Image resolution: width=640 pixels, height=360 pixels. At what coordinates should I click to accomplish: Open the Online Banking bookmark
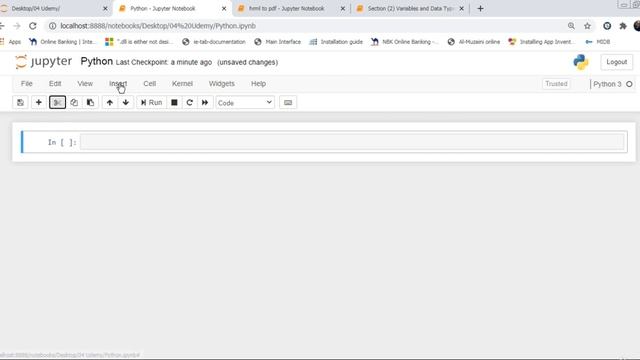tap(62, 42)
